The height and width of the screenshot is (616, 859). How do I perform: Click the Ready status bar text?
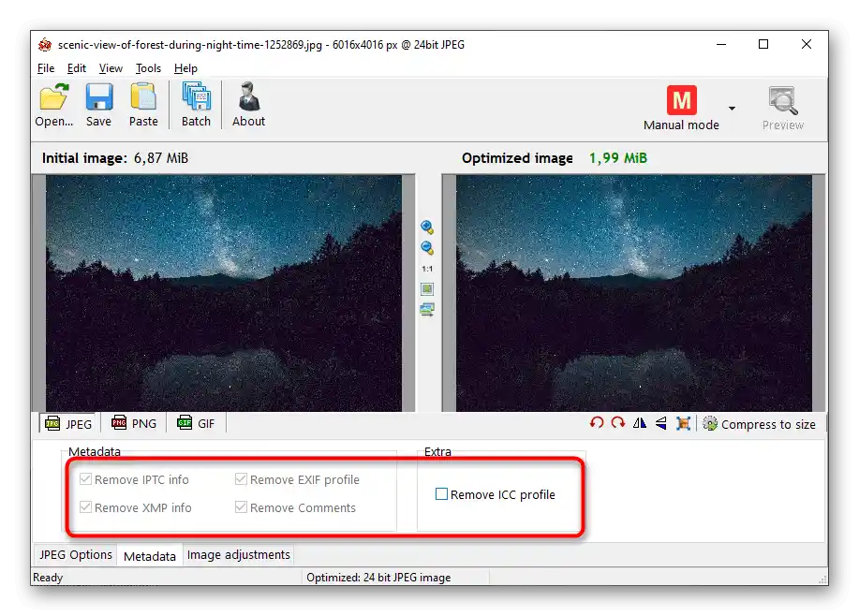48,577
